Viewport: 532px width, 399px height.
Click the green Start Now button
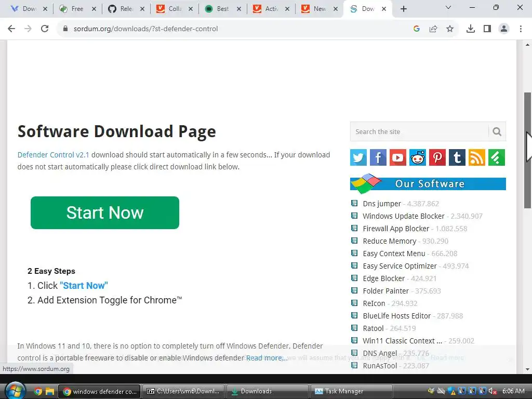click(x=105, y=212)
